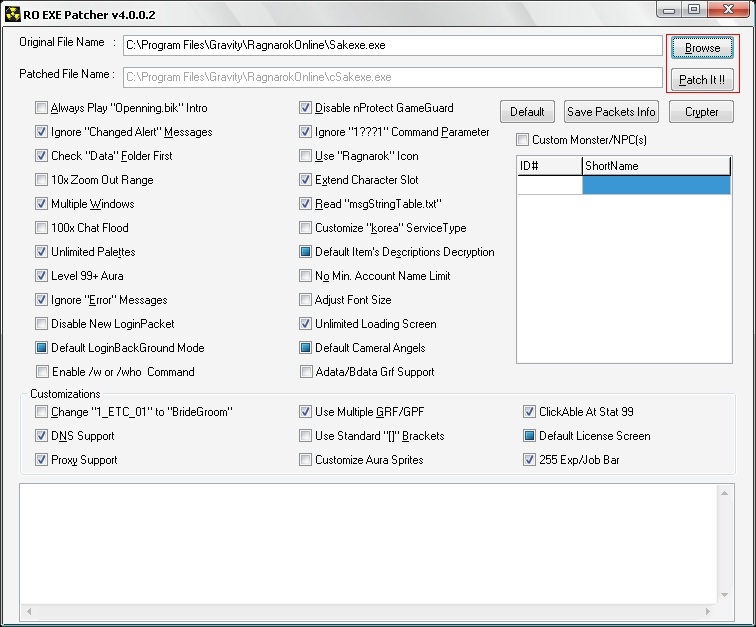Enable Use Standard "[]" Brackets
Screen dimensions: 756x627
305,436
